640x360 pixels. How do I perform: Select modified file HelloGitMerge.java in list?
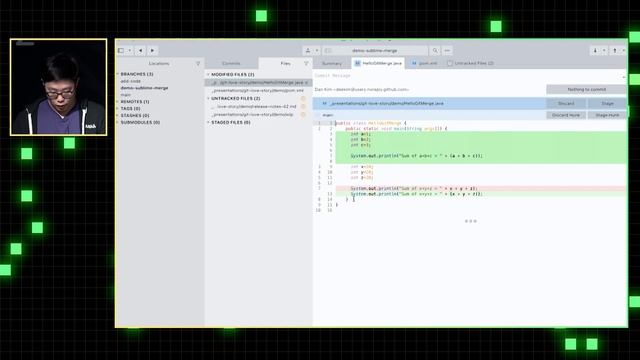[x=258, y=83]
